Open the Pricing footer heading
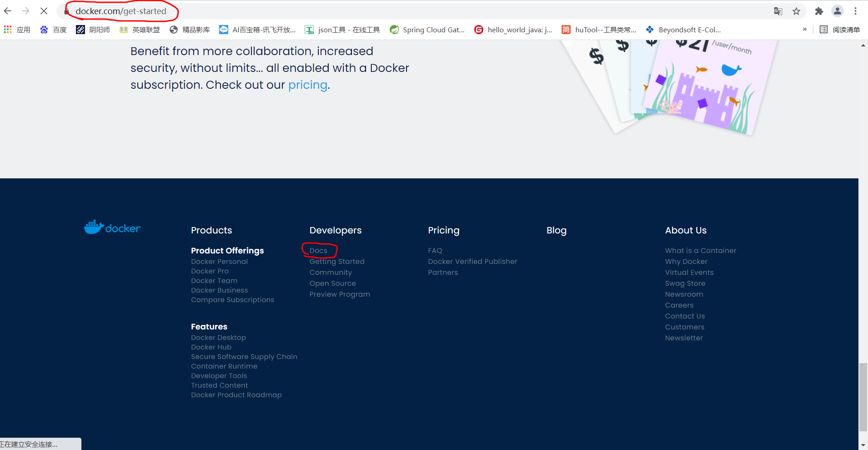 (x=444, y=231)
